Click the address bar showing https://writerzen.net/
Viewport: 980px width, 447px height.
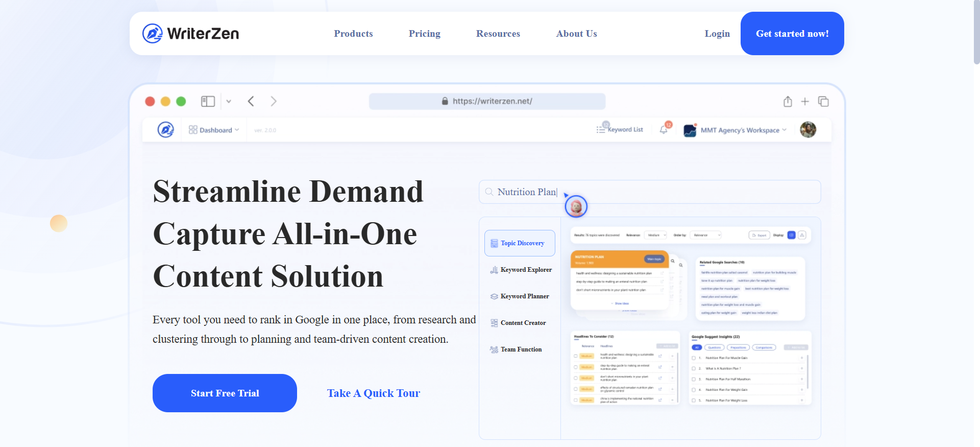[487, 101]
